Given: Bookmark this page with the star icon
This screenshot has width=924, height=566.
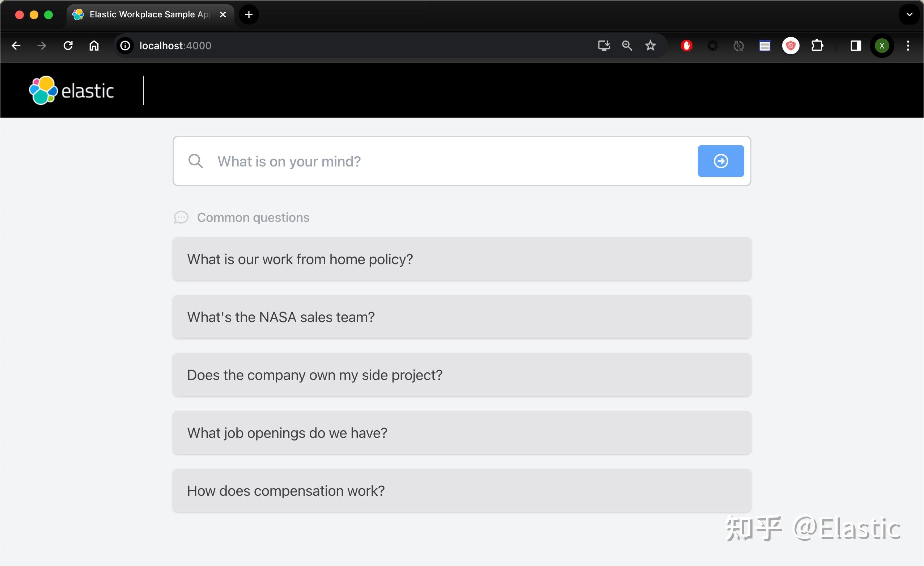Looking at the screenshot, I should click(650, 45).
